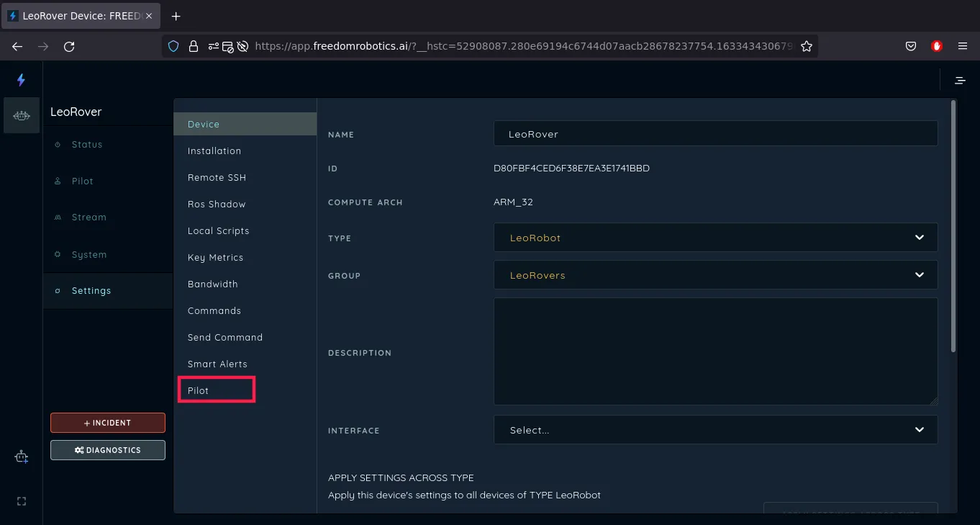This screenshot has height=525, width=980.
Task: Open the Pocket save icon
Action: pos(910,46)
